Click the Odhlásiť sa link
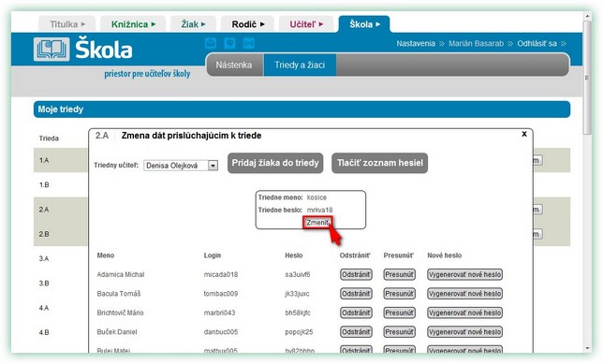Image resolution: width=603 pixels, height=364 pixels. click(537, 43)
